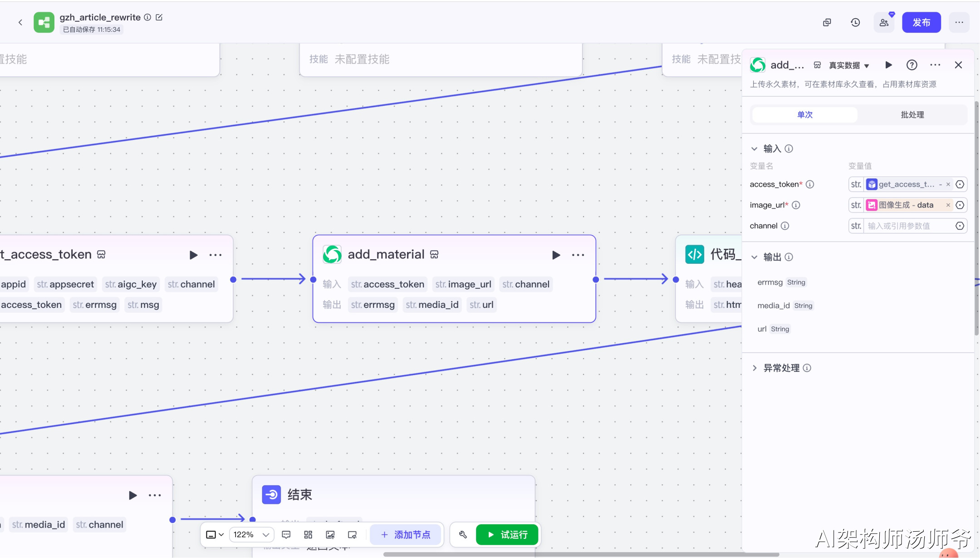Switch to the 批处理 mode tab
Screen dimensions: 980x558
(912, 115)
